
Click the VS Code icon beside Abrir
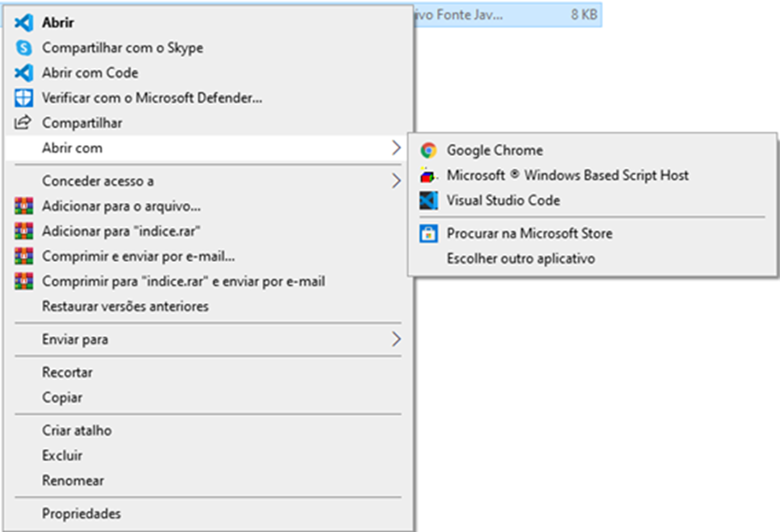pyautogui.click(x=24, y=23)
